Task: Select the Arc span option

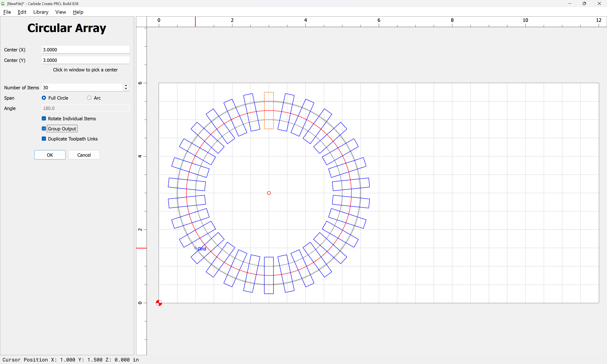Action: pos(89,98)
